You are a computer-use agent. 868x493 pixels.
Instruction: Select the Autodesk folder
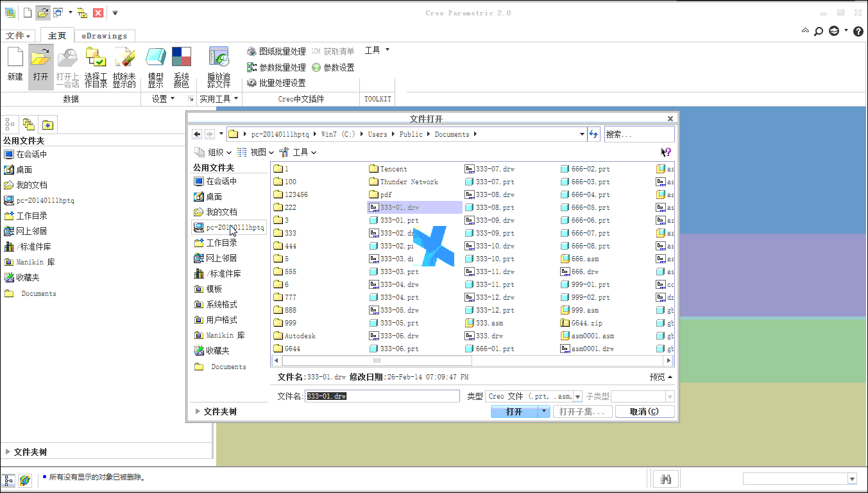tap(294, 336)
